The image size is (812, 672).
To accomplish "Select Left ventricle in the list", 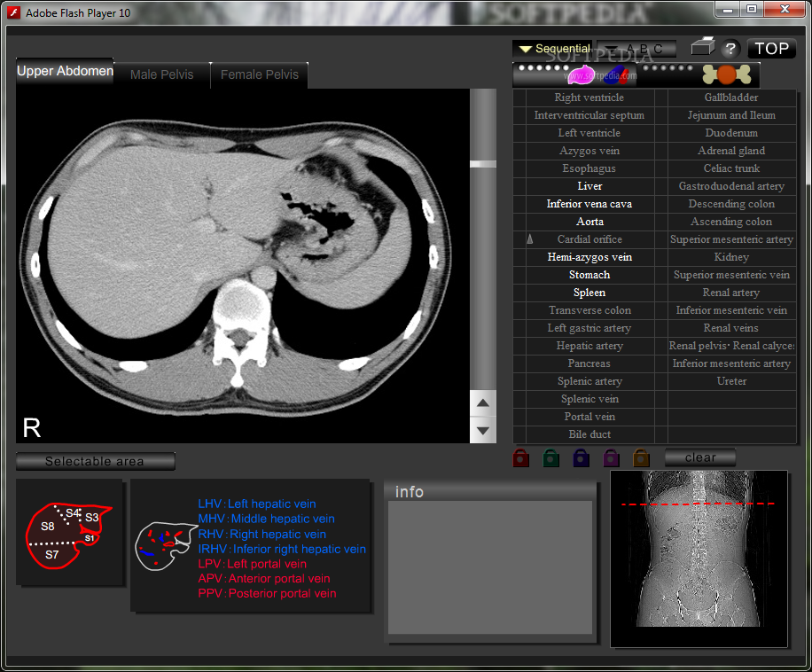I will click(589, 132).
